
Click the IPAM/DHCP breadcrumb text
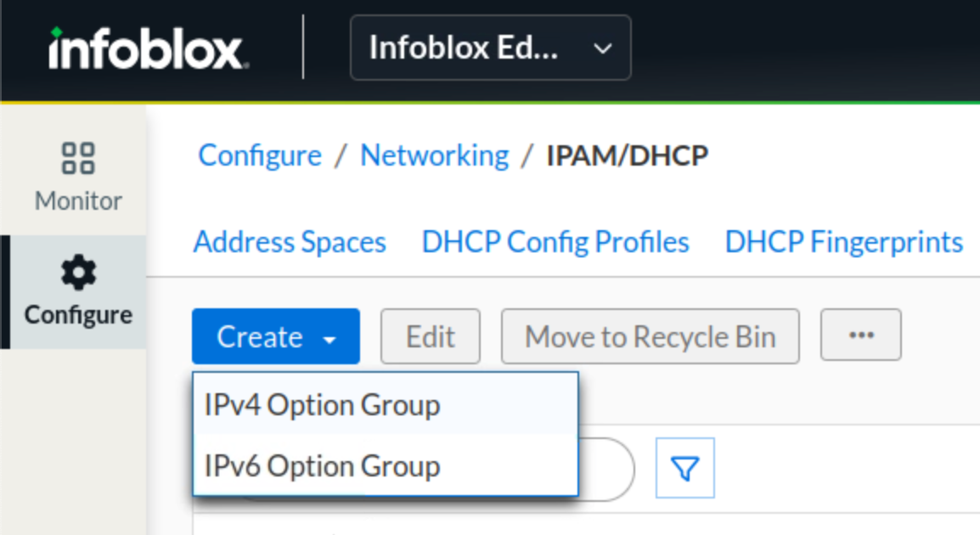(x=627, y=155)
